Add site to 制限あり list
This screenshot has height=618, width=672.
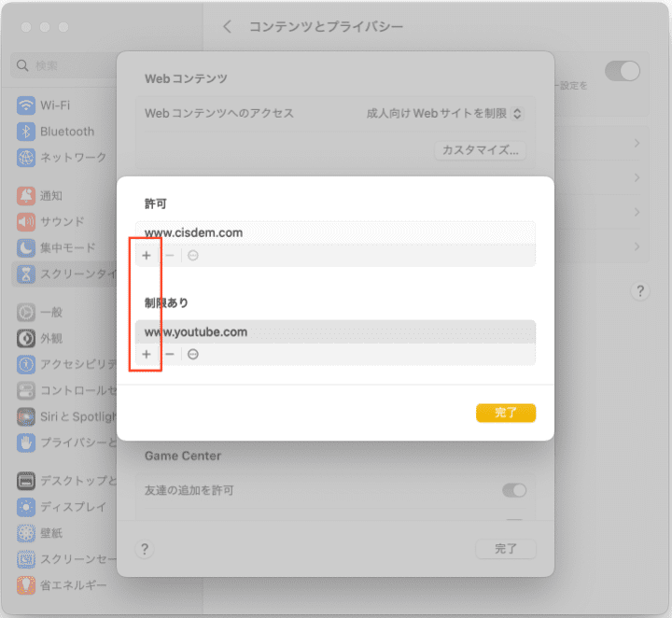pos(147,355)
